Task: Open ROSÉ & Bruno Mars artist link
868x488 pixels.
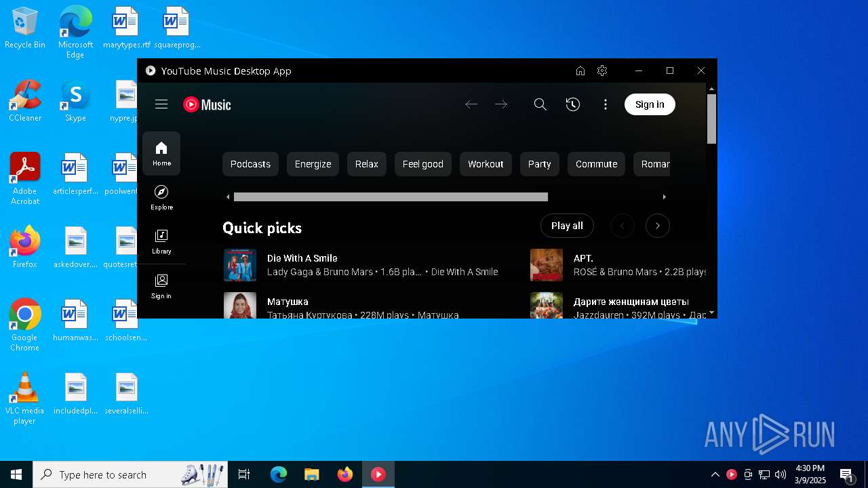Action: click(615, 272)
